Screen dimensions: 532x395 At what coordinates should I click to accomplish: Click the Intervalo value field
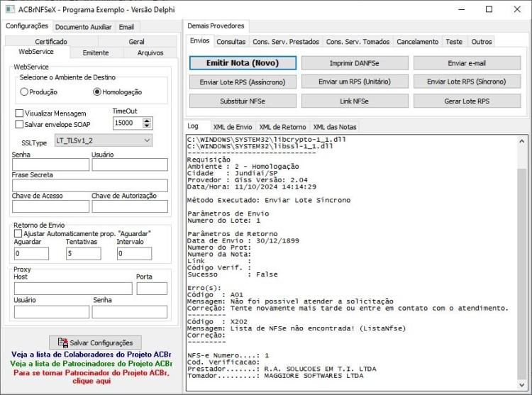pos(135,253)
